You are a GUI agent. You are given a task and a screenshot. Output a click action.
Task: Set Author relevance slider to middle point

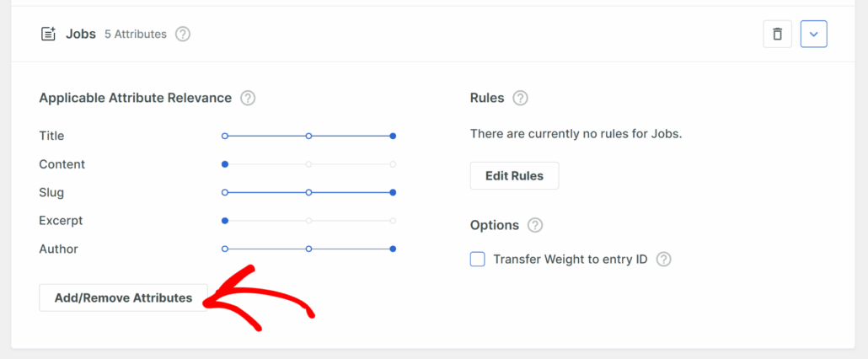(x=309, y=249)
